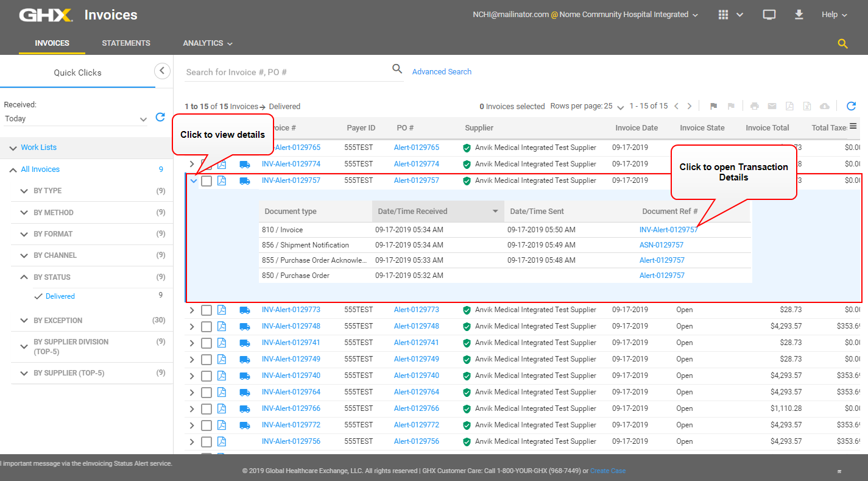Click the yellow search icon in navigation bar

(x=842, y=44)
